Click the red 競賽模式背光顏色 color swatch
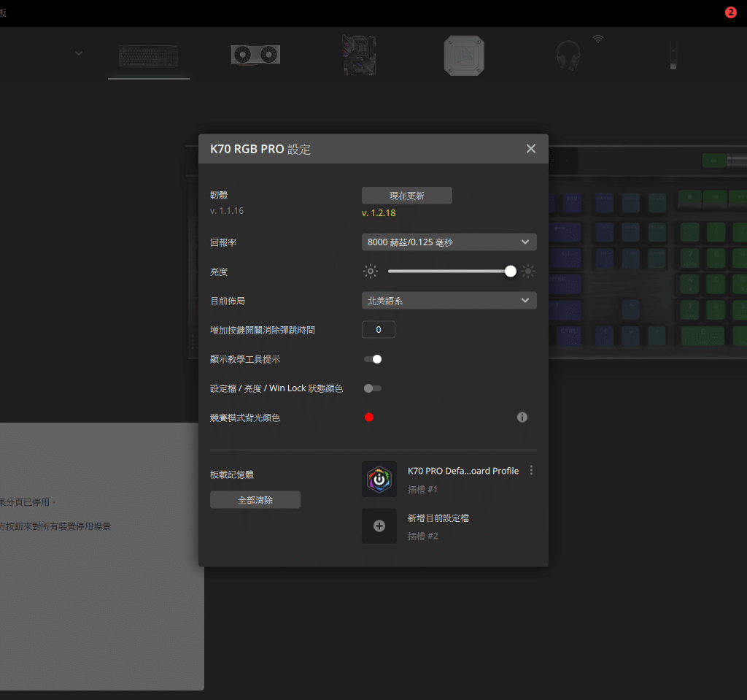The width and height of the screenshot is (747, 700). 369,418
